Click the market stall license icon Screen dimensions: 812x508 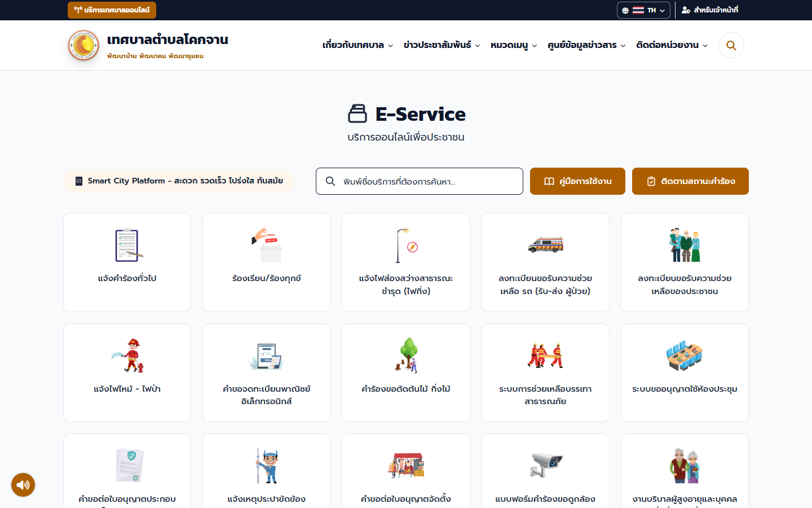406,466
